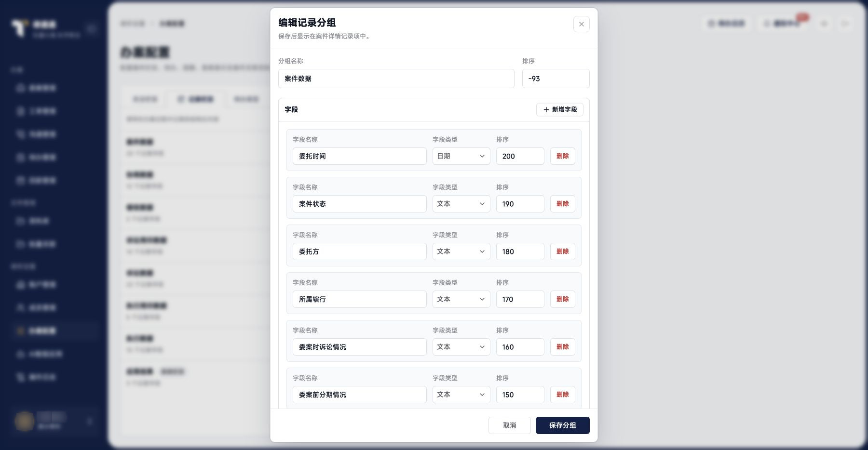Open field type dropdown for 案件状态
Viewport: 868px width, 450px height.
pyautogui.click(x=461, y=204)
